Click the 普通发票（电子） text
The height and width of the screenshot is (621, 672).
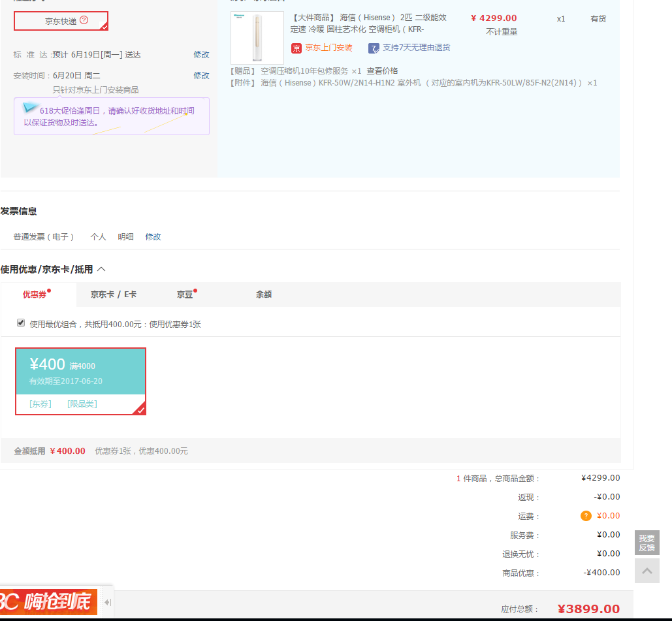point(44,236)
